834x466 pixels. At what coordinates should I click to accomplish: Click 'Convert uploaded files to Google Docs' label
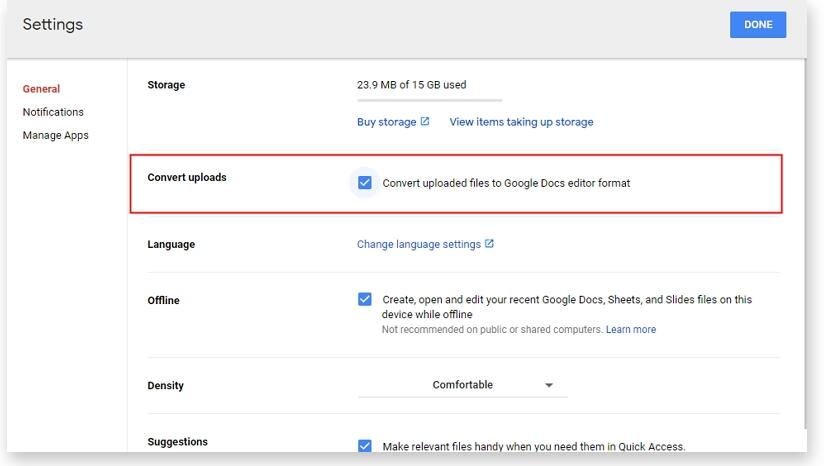506,183
